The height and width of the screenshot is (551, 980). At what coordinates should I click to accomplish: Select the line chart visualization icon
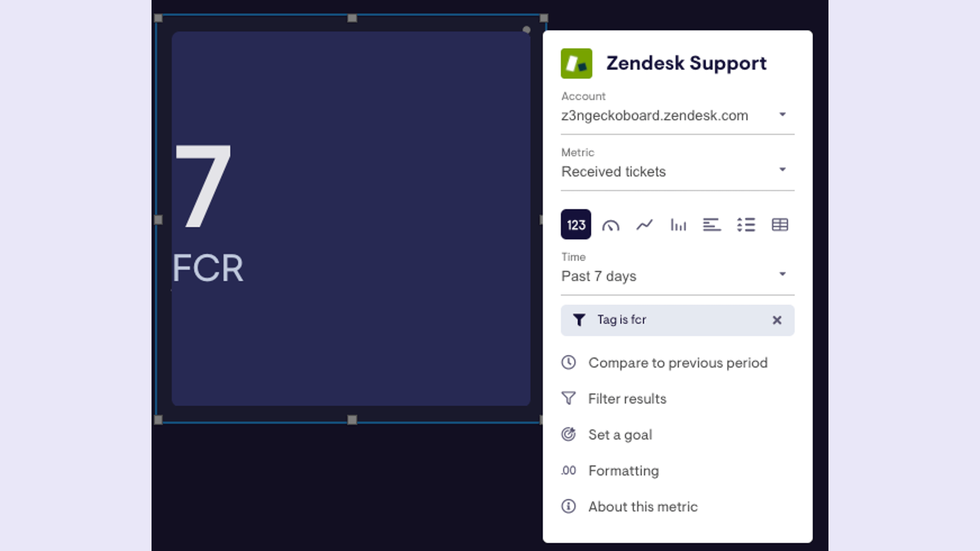[x=644, y=225]
